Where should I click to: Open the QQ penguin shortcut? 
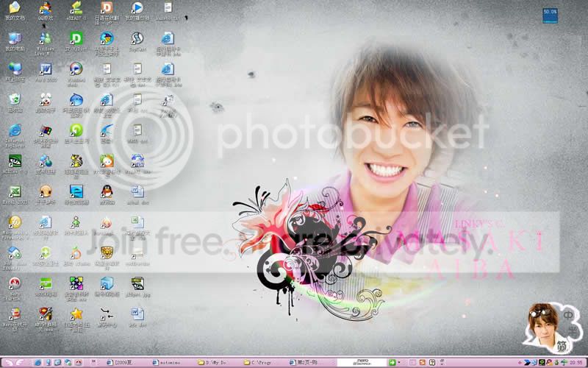[107, 191]
